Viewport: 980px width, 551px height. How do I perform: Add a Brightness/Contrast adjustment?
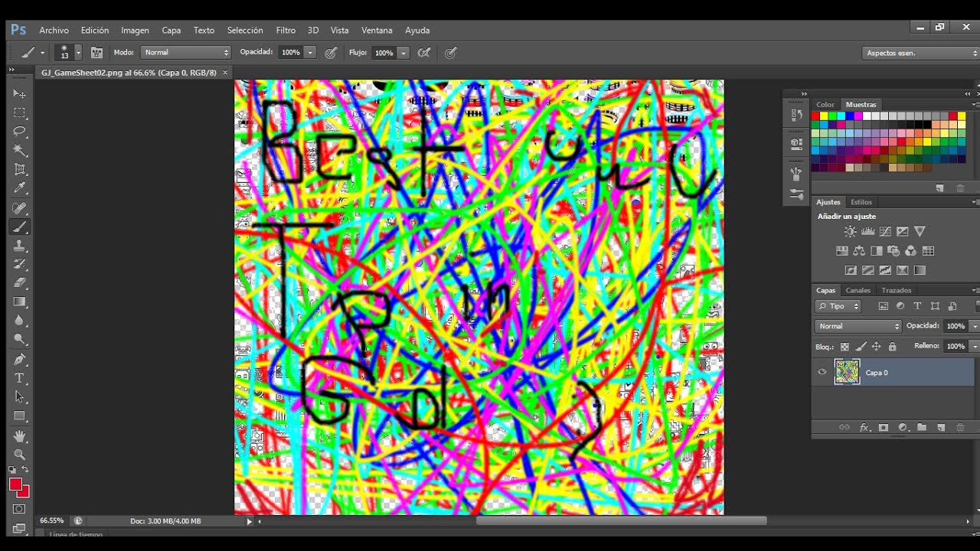click(x=850, y=231)
